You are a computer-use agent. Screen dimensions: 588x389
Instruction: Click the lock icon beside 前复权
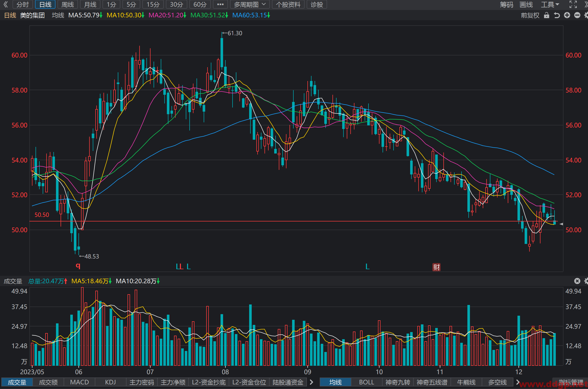click(x=546, y=15)
